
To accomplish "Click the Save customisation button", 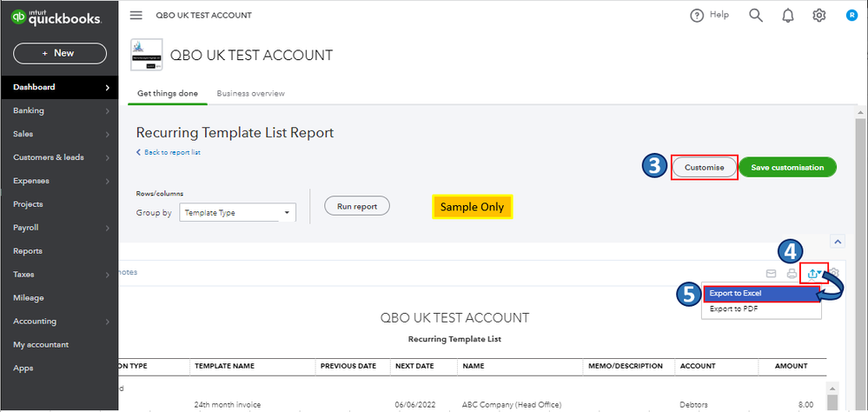I will click(787, 167).
